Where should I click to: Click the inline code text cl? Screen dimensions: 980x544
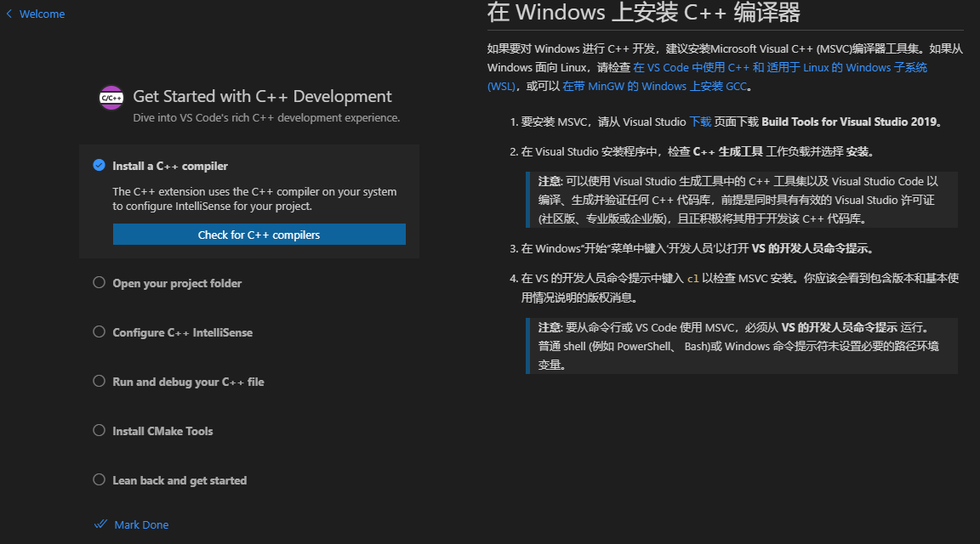coord(692,279)
